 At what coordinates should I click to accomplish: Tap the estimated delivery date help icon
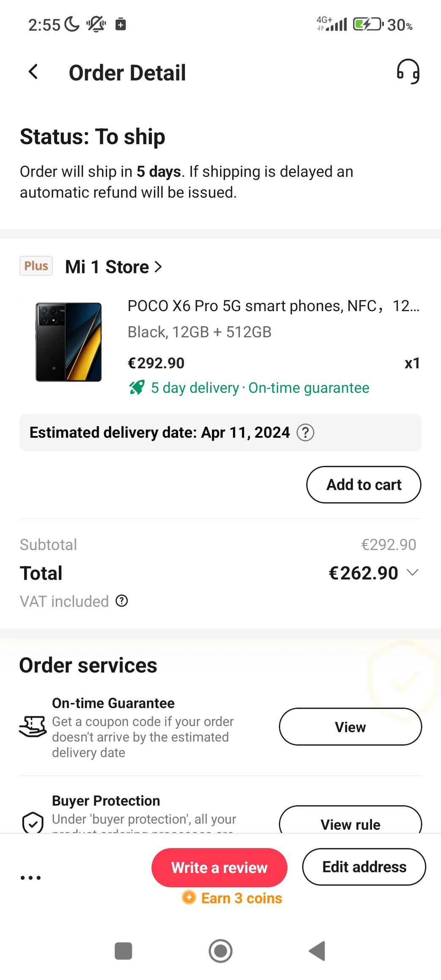point(305,433)
